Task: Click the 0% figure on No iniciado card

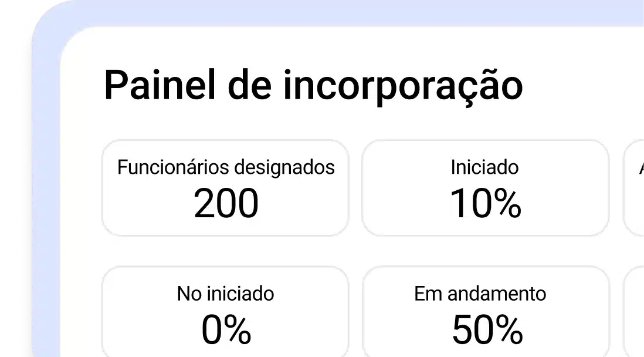Action: [226, 331]
